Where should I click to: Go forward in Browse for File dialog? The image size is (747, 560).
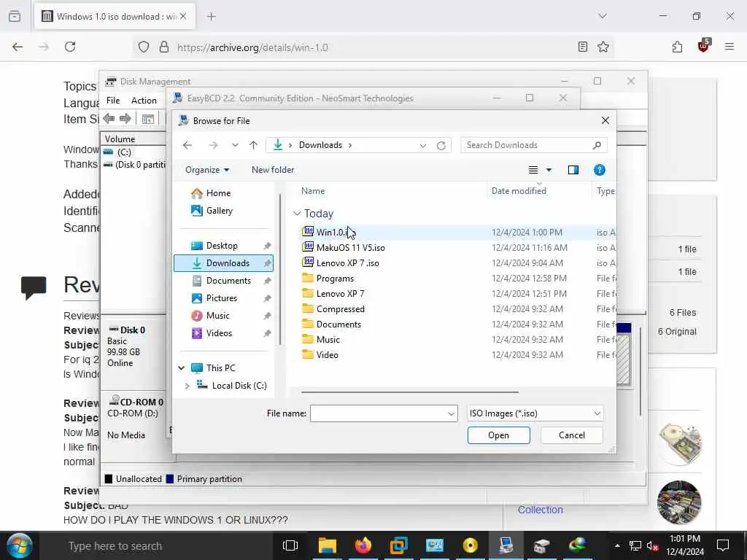[213, 145]
